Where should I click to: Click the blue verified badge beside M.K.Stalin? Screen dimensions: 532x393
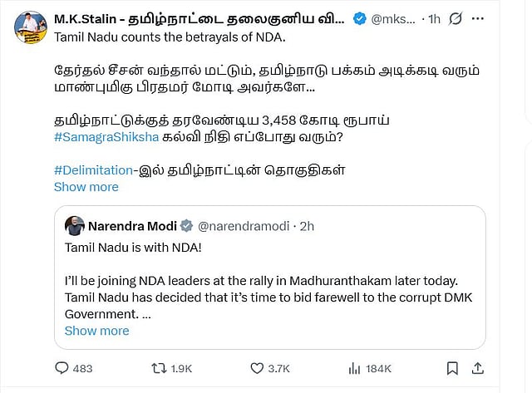358,18
